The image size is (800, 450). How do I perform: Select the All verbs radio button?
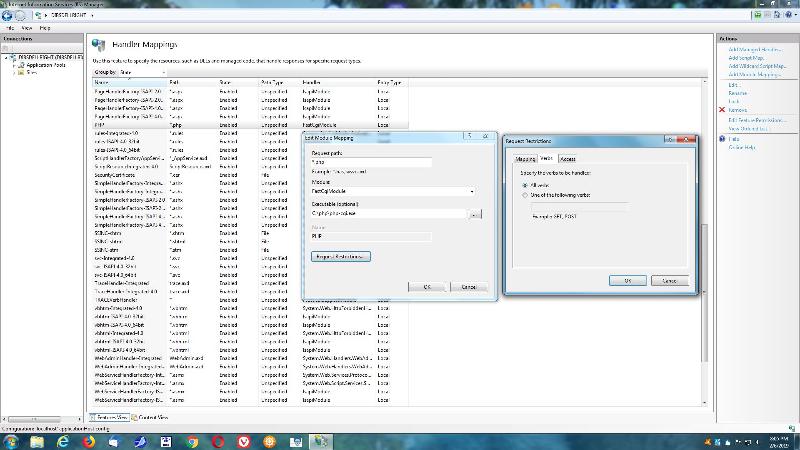526,186
